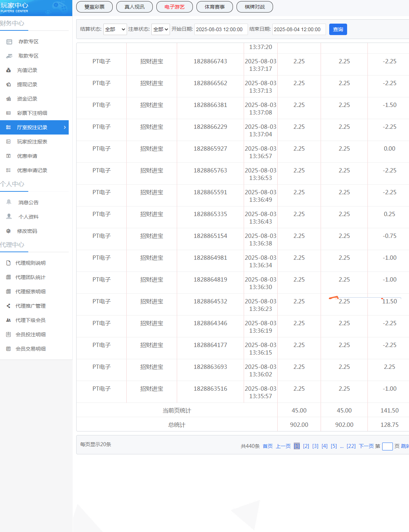The width and height of the screenshot is (409, 532).
Task: Click the recharge records money bag icon
Action: coord(9,70)
